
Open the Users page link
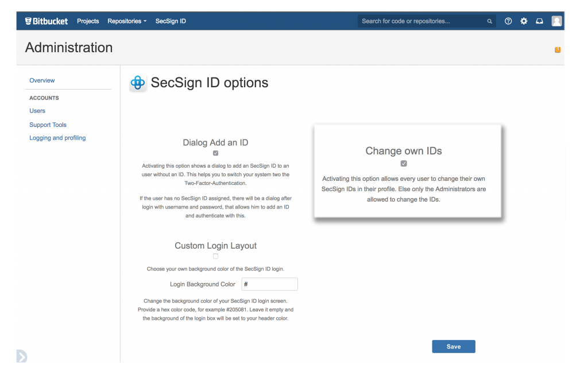tap(37, 110)
